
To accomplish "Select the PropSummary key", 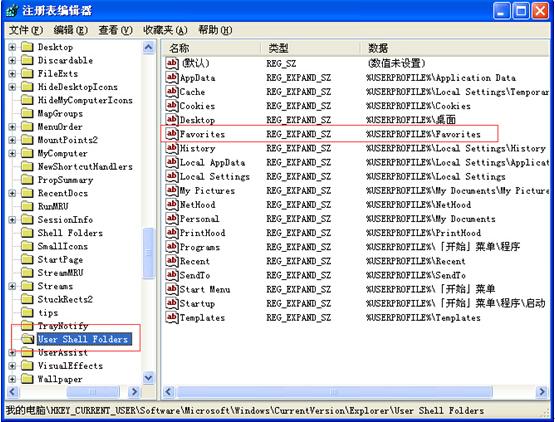I will point(65,180).
